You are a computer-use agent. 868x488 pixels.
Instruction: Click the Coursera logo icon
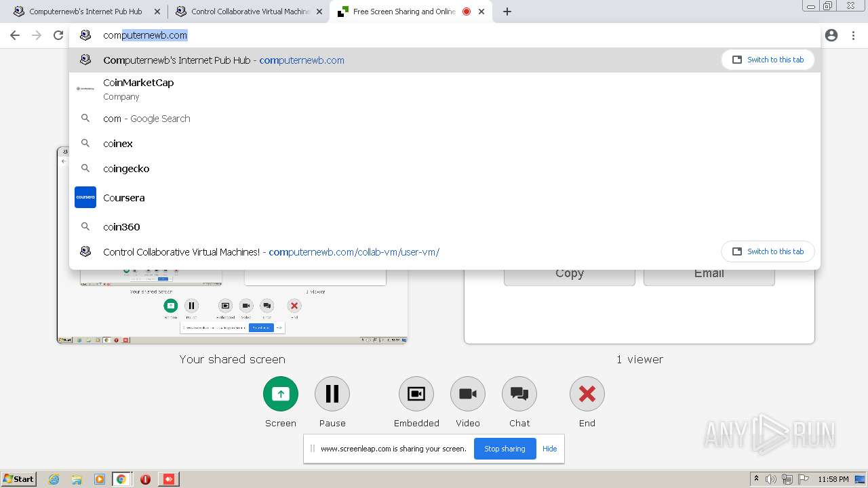coord(85,197)
